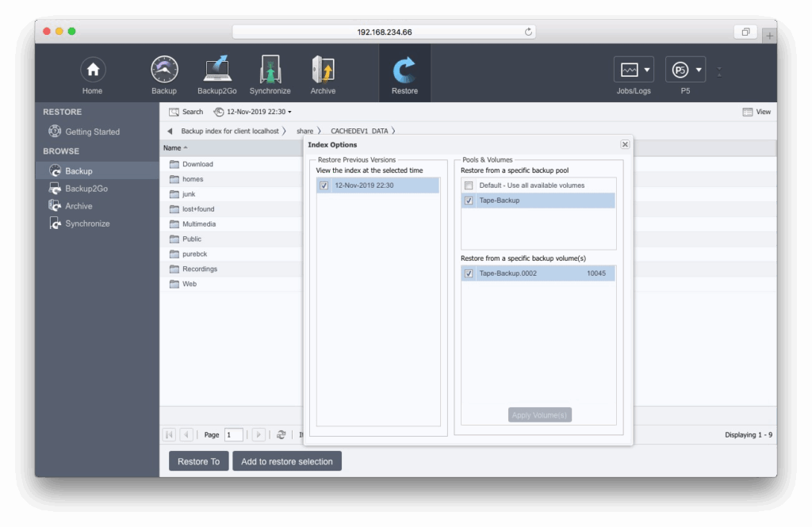This screenshot has height=527, width=812.
Task: Expand the Jobs/Logs dropdown
Action: [x=634, y=71]
